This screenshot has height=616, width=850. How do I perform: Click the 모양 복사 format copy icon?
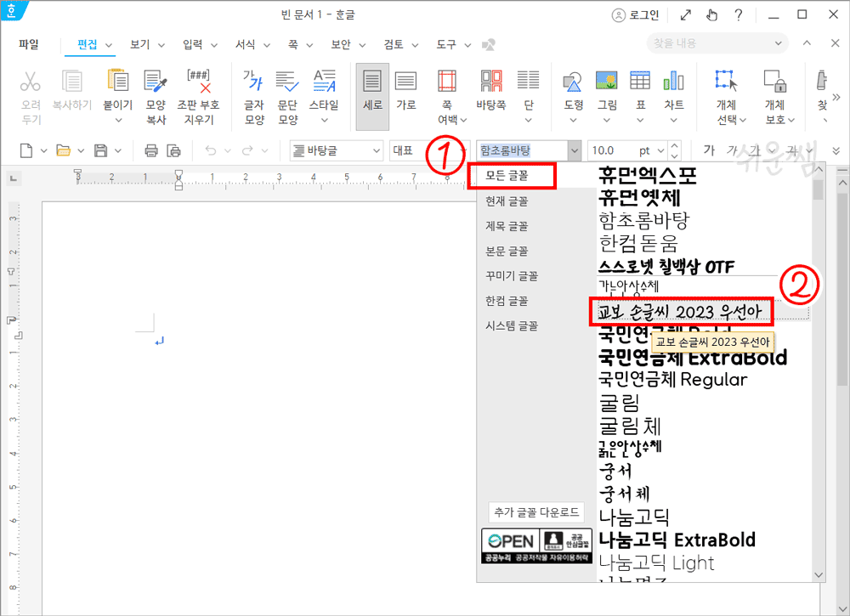click(x=156, y=93)
